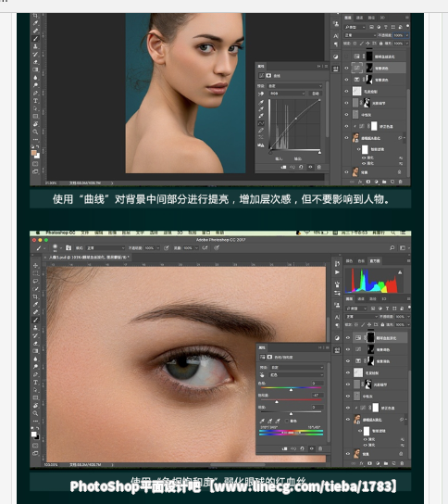448x504 pixels.
Task: Click black point eyedropper in Curves panel
Action: pos(261,102)
